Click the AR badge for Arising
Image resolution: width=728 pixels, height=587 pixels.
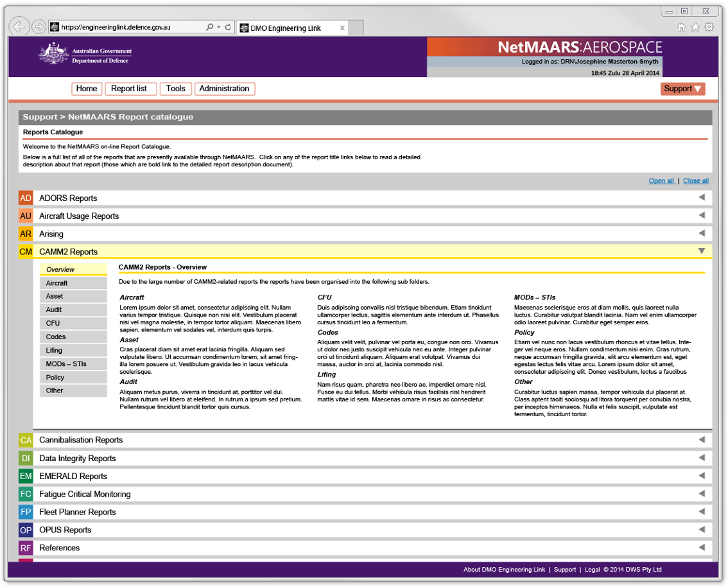coord(26,234)
